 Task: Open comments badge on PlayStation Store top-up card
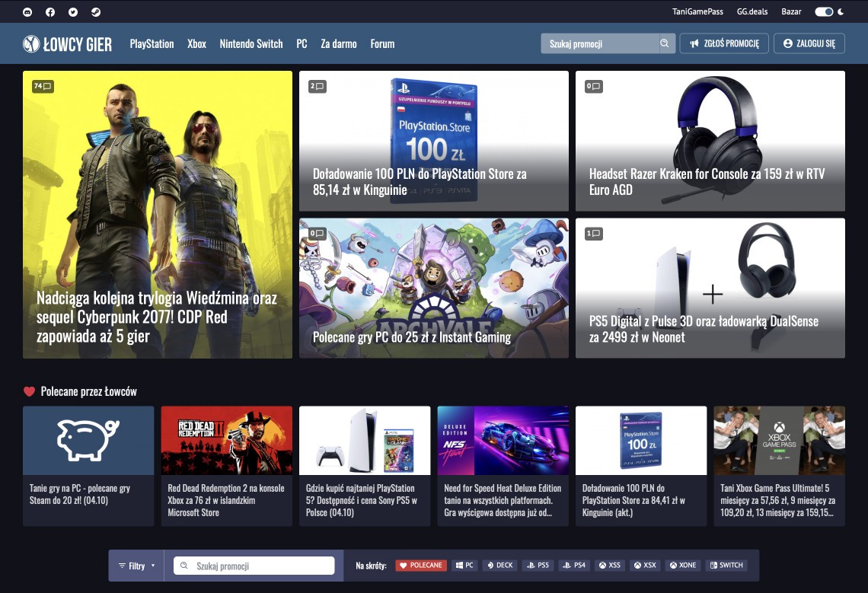point(318,86)
